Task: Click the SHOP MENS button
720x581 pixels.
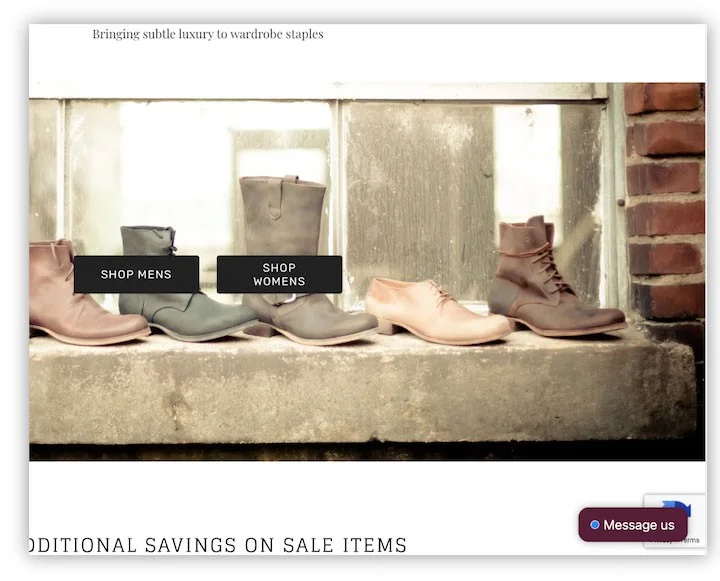Action: tap(136, 274)
